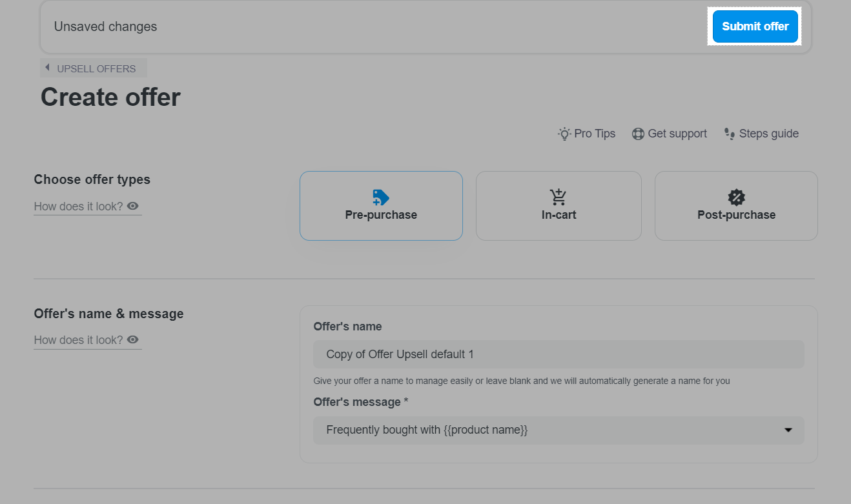
Task: Click the eye icon under Offer's name & message
Action: [133, 339]
